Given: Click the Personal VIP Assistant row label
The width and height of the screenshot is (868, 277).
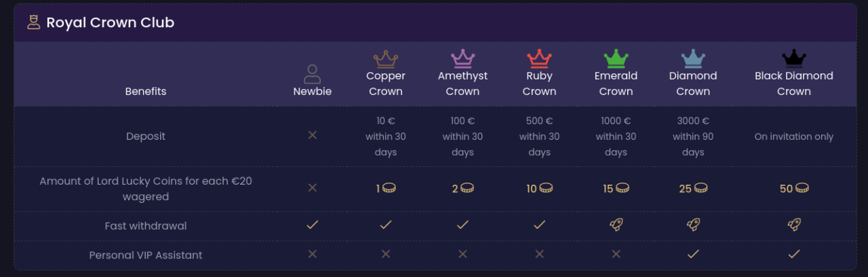Looking at the screenshot, I should (146, 255).
